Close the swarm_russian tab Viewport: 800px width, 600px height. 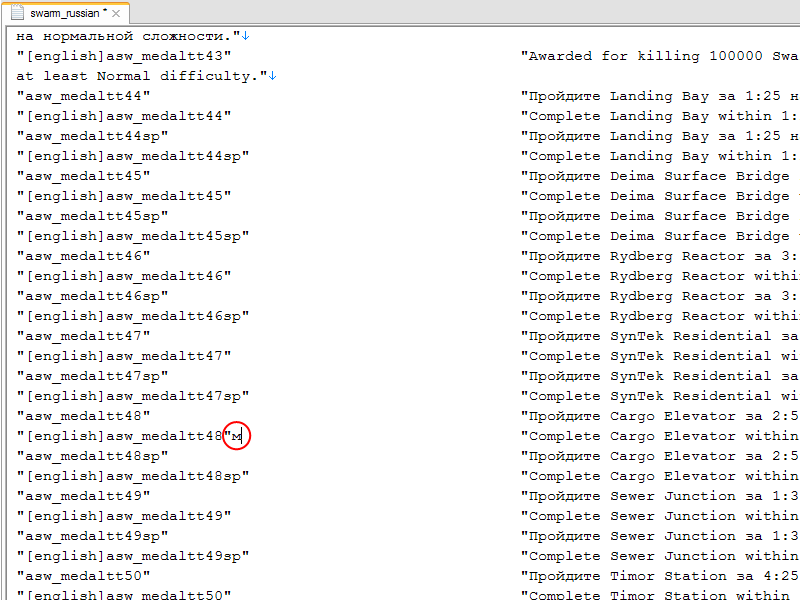click(x=116, y=14)
